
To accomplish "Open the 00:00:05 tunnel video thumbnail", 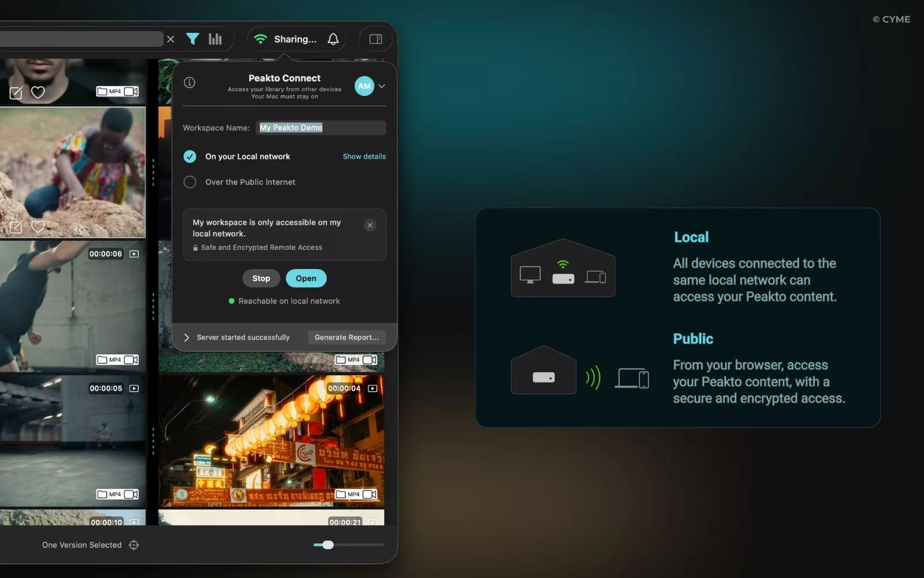I will (73, 441).
